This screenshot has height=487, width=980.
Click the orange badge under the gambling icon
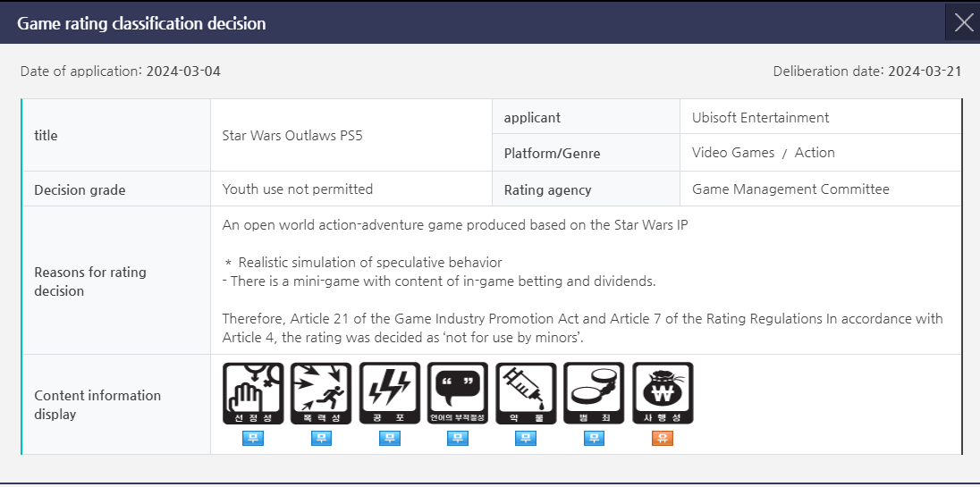tap(663, 438)
